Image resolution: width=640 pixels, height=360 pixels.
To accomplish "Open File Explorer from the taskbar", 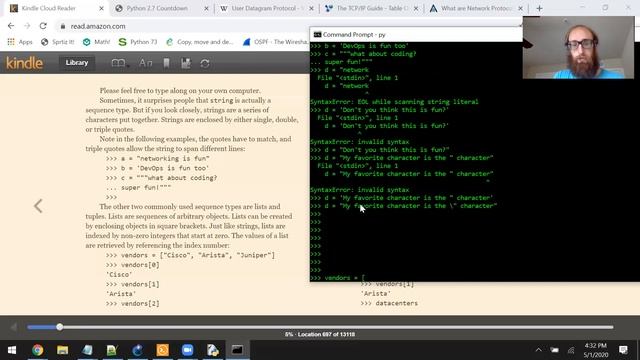I will [x=62, y=350].
